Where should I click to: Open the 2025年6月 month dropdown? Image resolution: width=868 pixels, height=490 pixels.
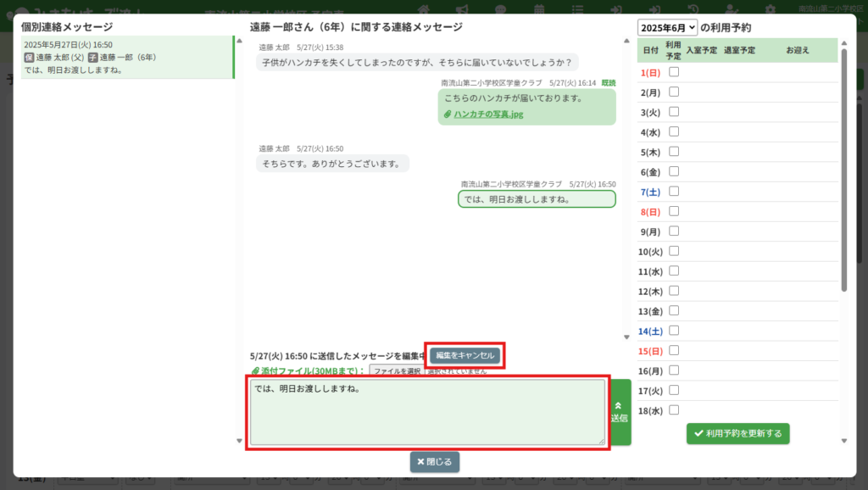tap(668, 28)
